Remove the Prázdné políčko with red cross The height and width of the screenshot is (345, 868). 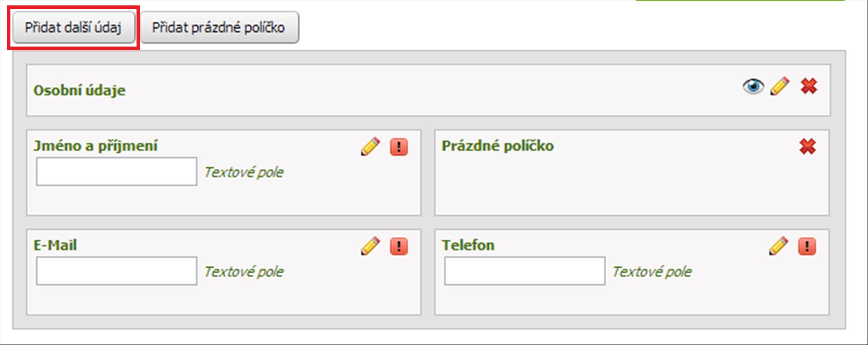point(807,147)
